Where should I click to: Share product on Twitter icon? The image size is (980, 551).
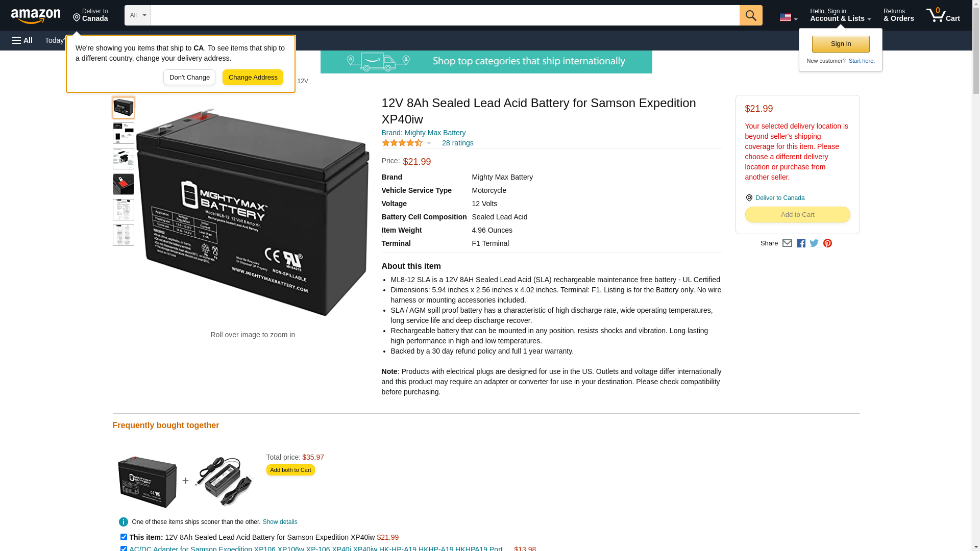pos(814,243)
